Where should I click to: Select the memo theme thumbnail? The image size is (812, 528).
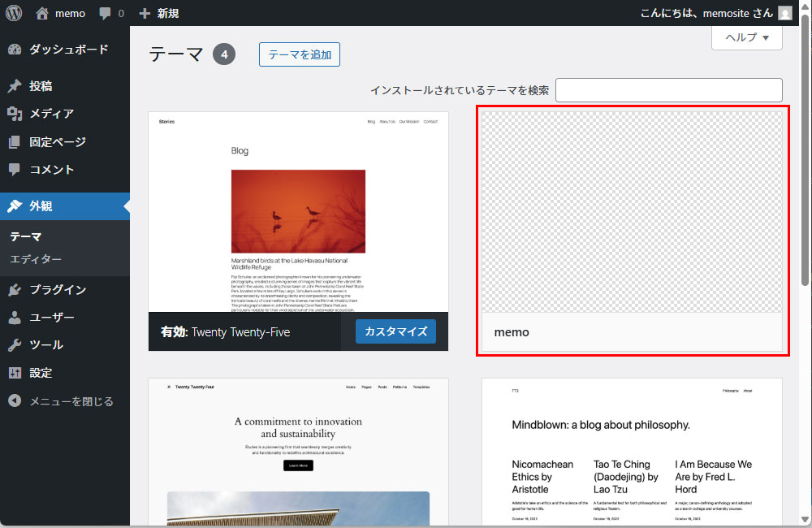pyautogui.click(x=632, y=212)
